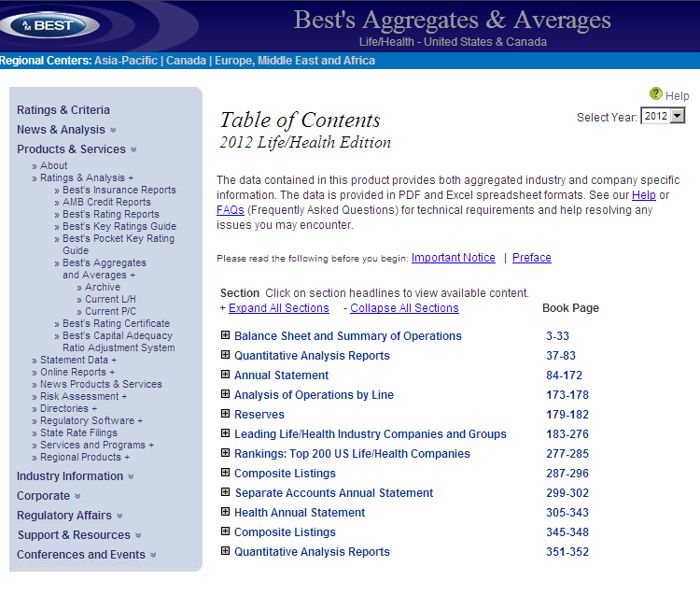This screenshot has height=595, width=700.
Task: Open AMB Credit Reports
Action: click(106, 202)
